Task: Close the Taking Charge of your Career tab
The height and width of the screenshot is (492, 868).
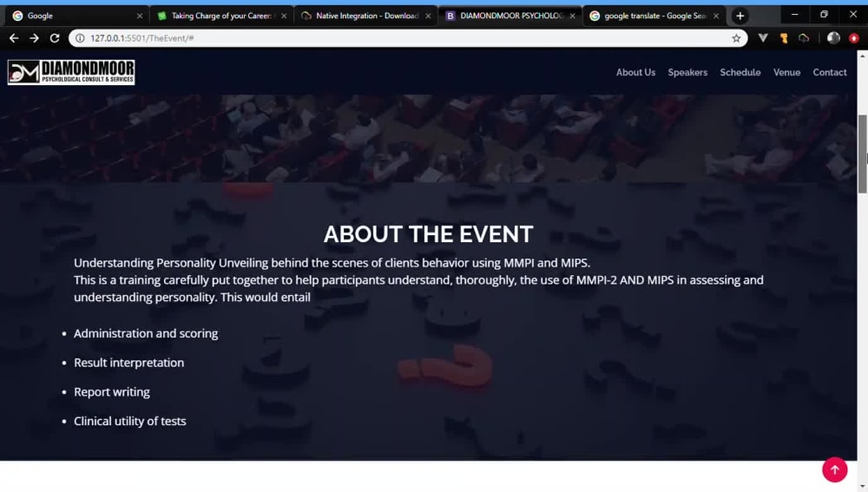Action: point(284,16)
